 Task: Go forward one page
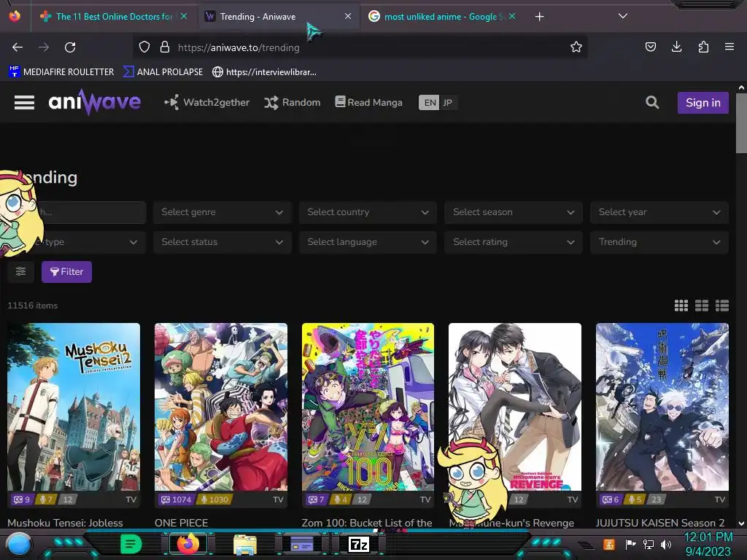44,47
